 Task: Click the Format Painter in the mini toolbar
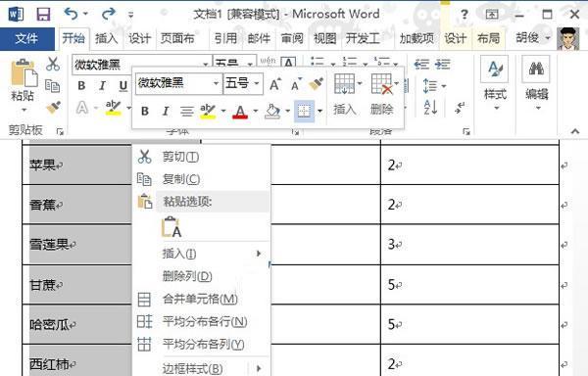tap(317, 84)
